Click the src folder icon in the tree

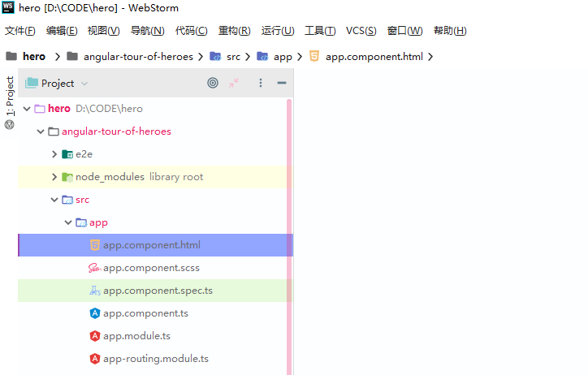point(67,200)
